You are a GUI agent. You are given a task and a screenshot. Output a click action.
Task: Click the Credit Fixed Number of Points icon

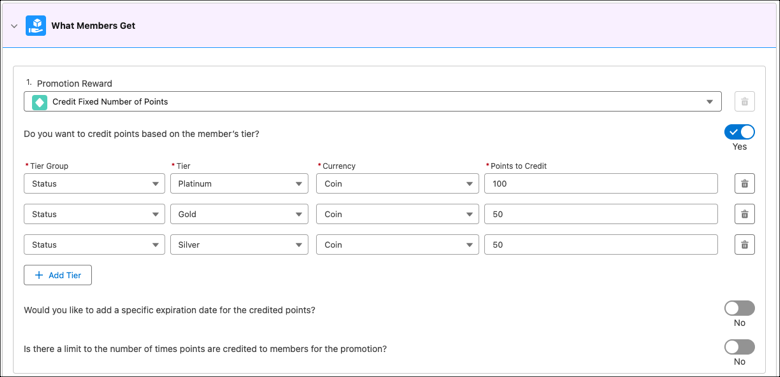[x=39, y=102]
